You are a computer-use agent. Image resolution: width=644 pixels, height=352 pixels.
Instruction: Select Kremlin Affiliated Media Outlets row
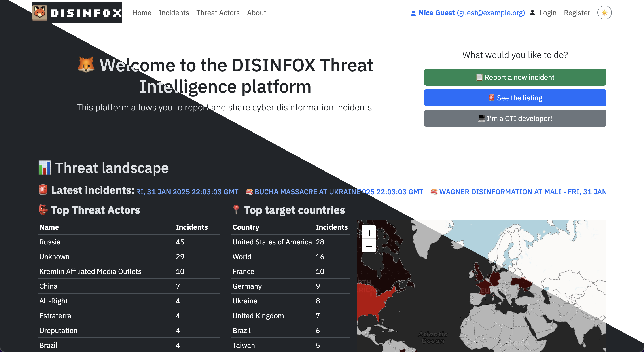coord(129,271)
